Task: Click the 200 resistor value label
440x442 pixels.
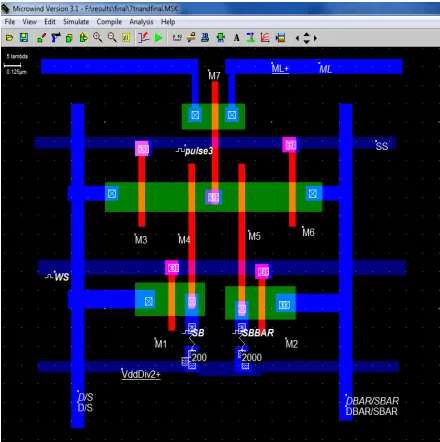Action: pos(199,357)
